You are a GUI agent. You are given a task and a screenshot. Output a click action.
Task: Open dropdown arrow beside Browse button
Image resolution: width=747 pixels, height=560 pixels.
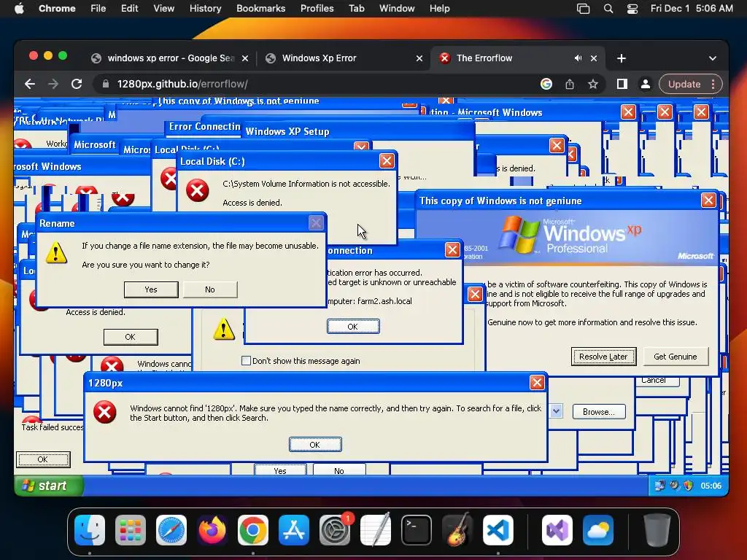[x=556, y=411]
